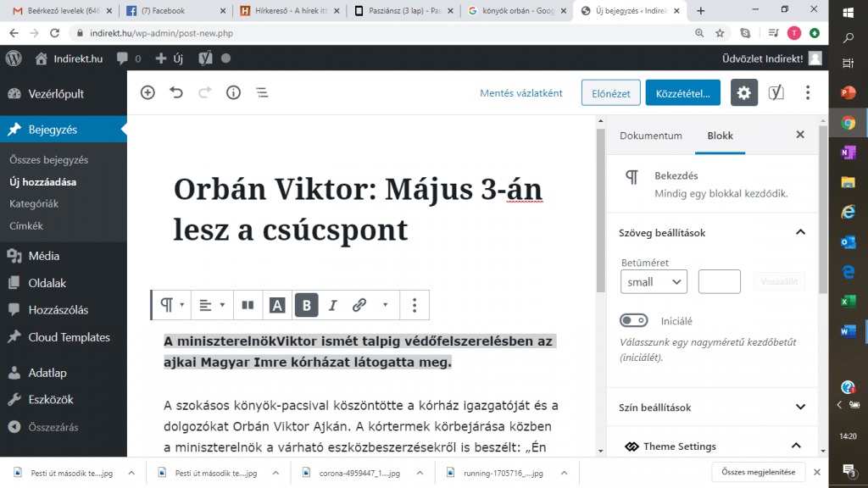Open settings gear in editor header
The image size is (868, 488).
[744, 93]
